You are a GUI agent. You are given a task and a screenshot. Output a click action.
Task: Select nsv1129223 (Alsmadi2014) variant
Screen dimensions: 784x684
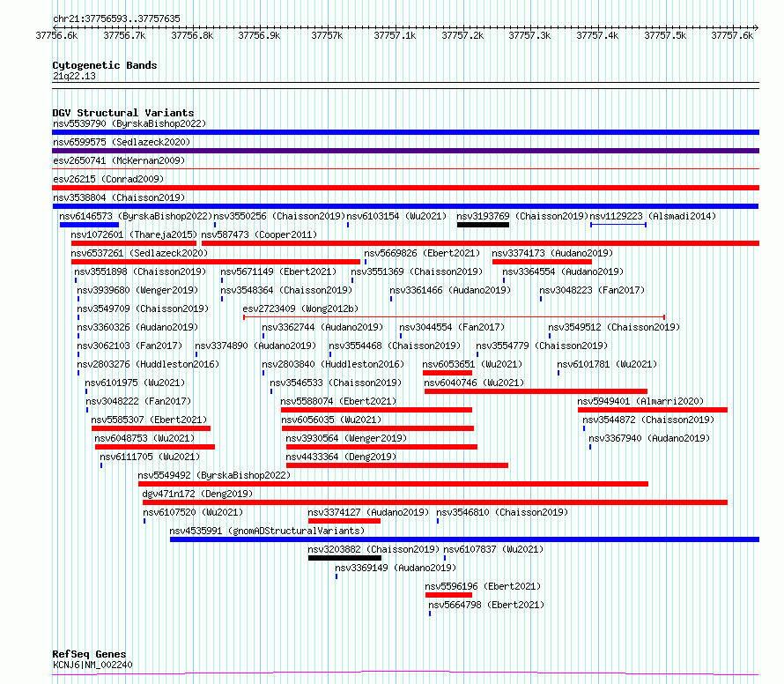tap(653, 216)
